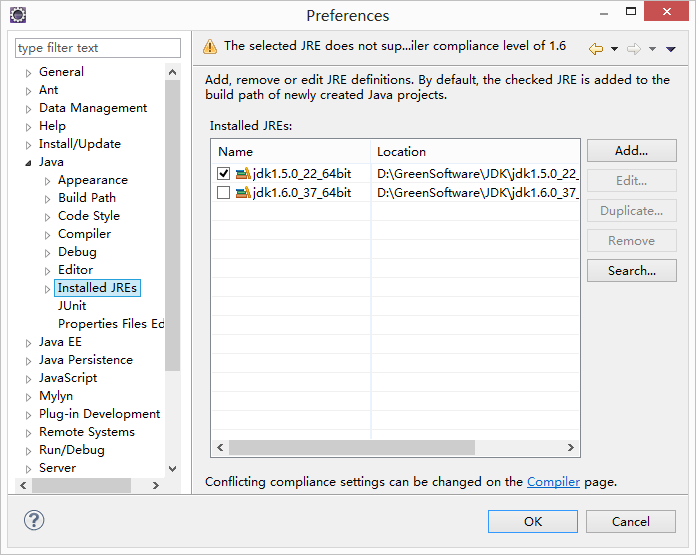Click the forward navigation arrow icon

coord(633,48)
